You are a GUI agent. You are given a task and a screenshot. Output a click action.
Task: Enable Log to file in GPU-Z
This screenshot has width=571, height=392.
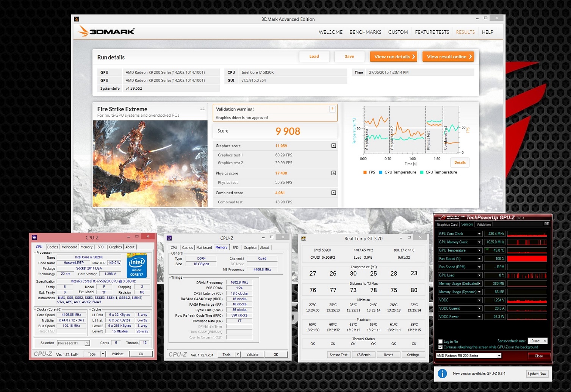[440, 342]
